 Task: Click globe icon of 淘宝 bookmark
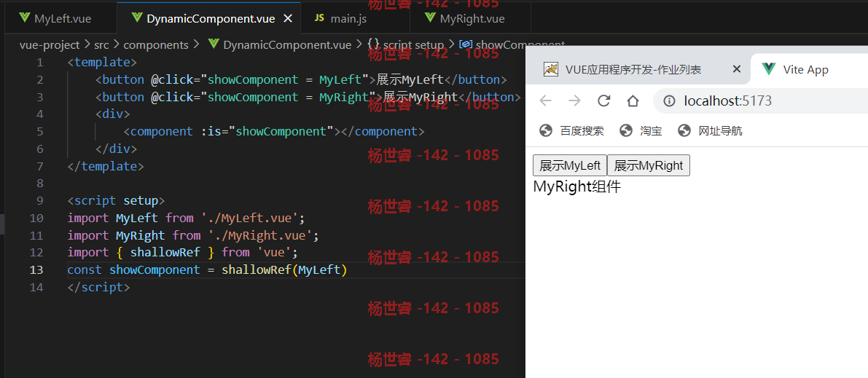[626, 130]
